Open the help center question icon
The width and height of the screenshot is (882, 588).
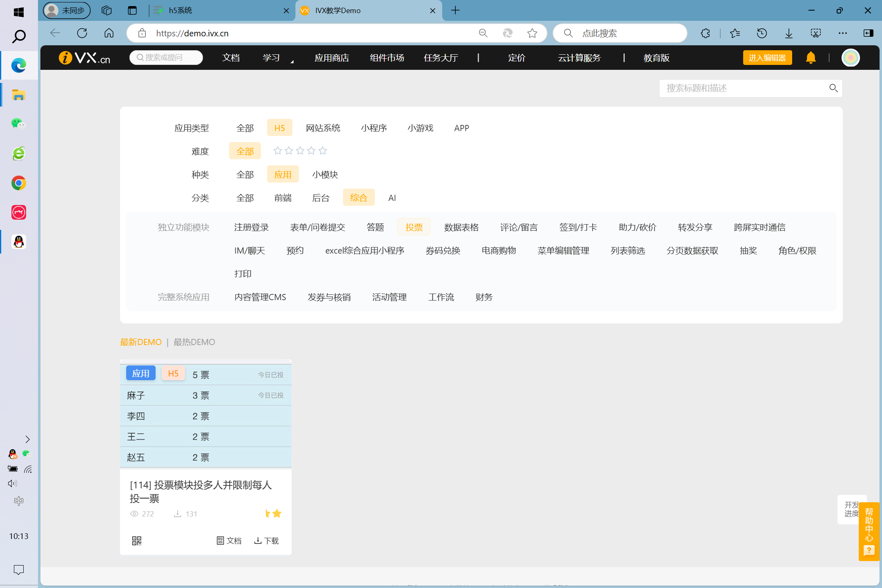point(869,550)
